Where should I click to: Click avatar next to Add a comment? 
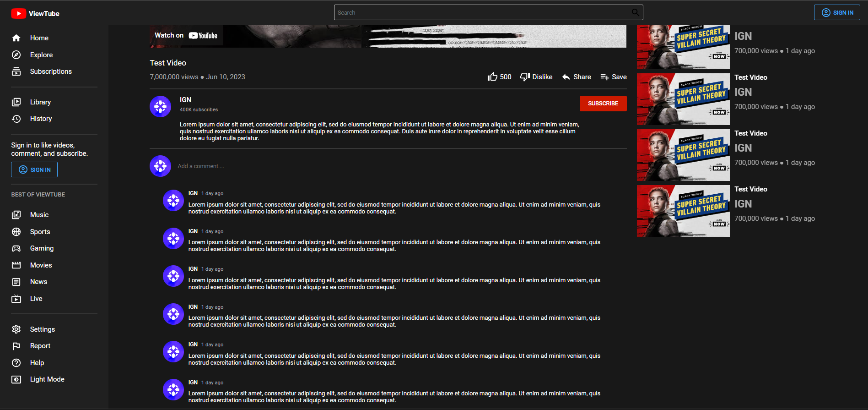[161, 166]
